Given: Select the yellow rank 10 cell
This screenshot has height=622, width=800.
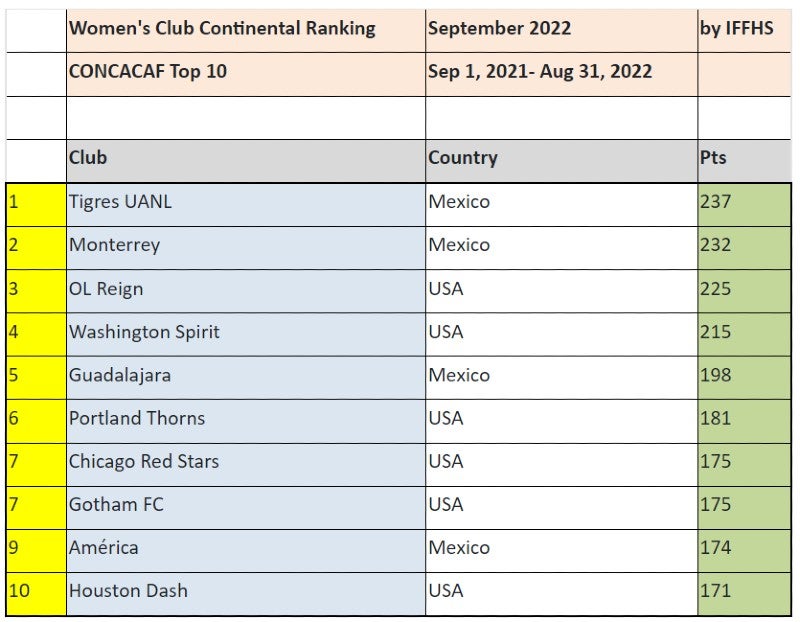Looking at the screenshot, I should click(35, 591).
